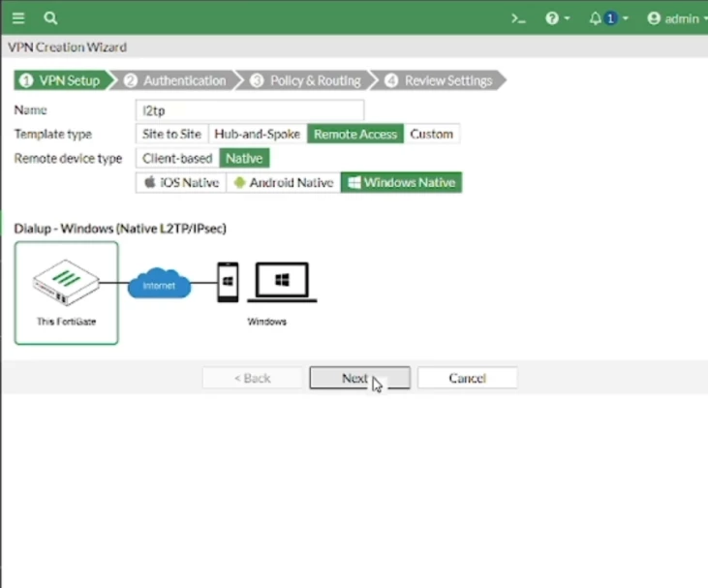Click the Dialup - Windows heading text
Screen dimensions: 708x588
[x=120, y=229]
